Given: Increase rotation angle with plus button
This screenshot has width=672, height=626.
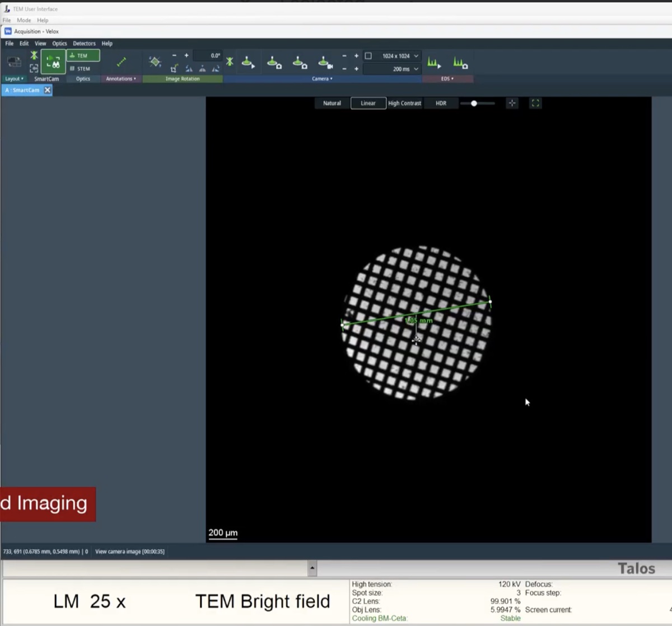Looking at the screenshot, I should point(186,55).
